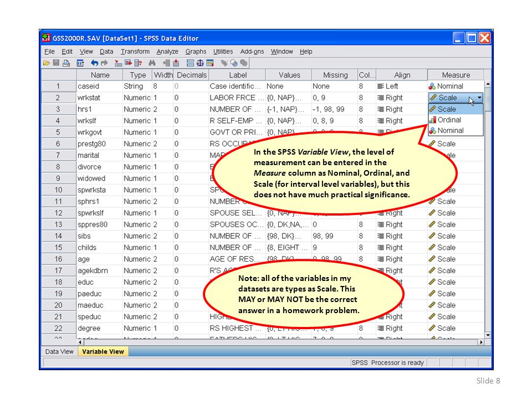Toggle the Value Labels tag icon
This screenshot has width=532, height=399.
click(224, 63)
